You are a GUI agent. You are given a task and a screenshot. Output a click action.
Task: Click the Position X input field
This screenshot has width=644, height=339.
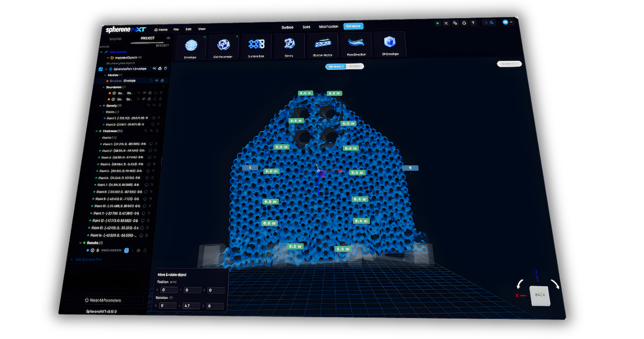click(x=169, y=290)
